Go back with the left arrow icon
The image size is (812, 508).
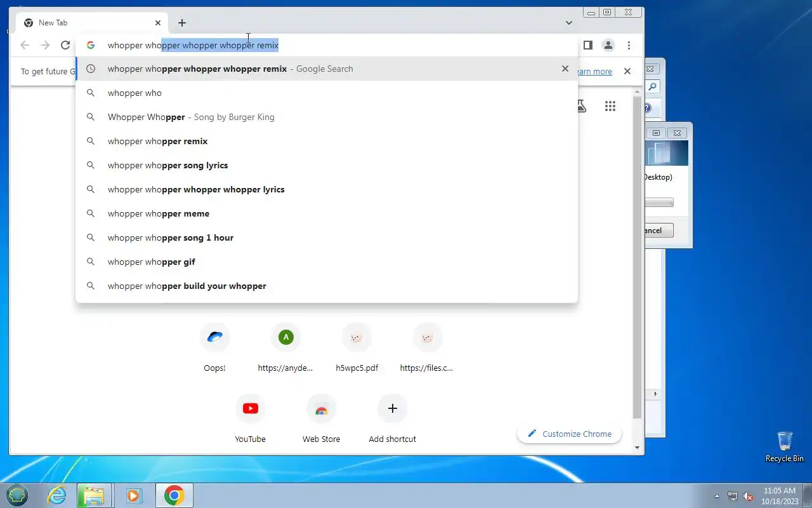coord(25,45)
